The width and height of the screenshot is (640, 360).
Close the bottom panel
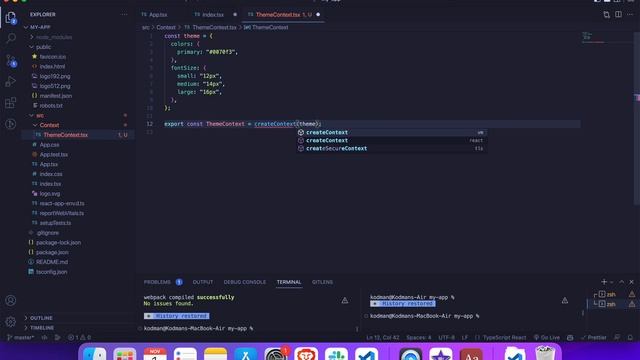[631, 282]
